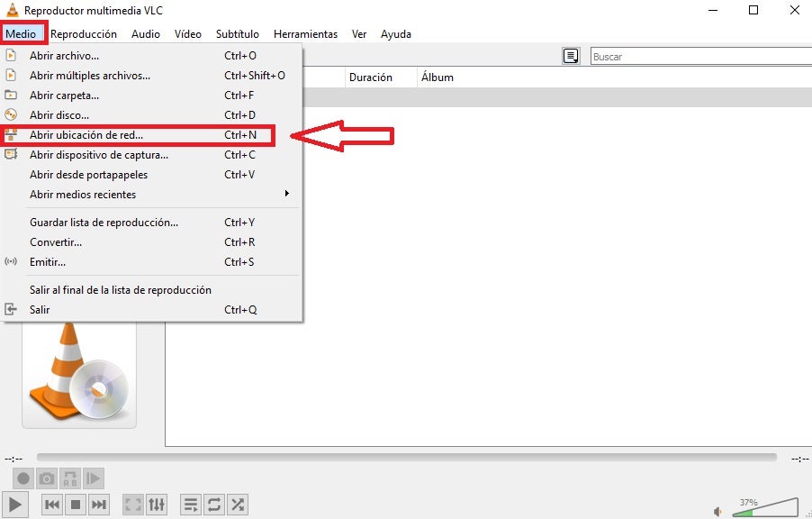
Task: Toggle the shuffle random button
Action: [237, 504]
